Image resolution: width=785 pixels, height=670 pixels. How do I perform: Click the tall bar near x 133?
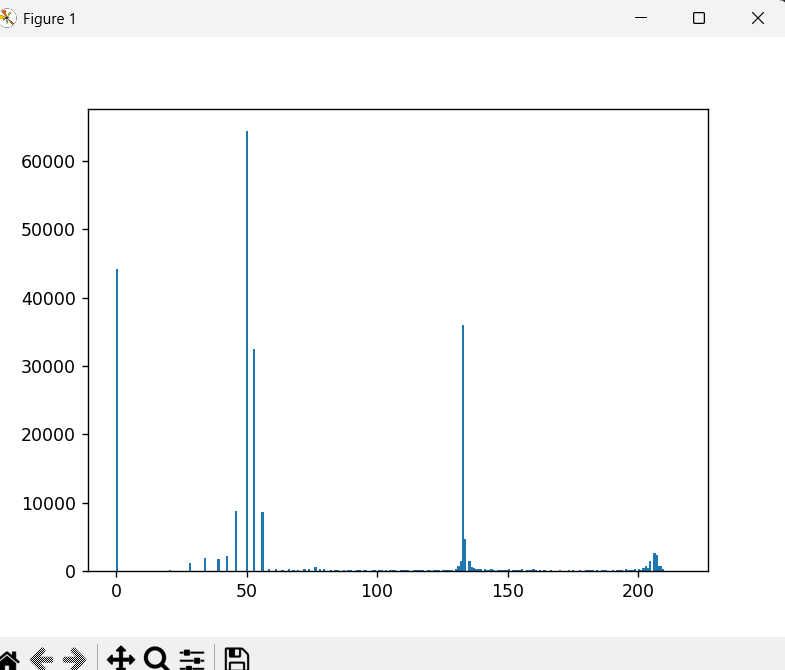coord(463,448)
